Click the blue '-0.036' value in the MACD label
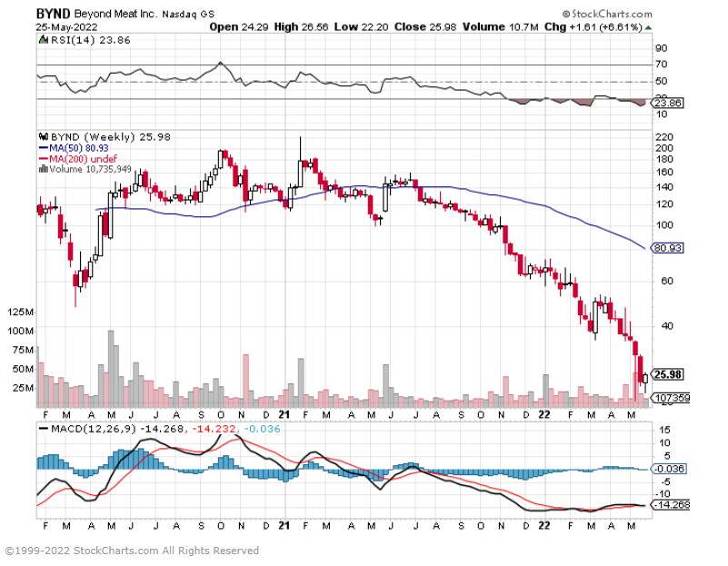The image size is (728, 566). (262, 429)
